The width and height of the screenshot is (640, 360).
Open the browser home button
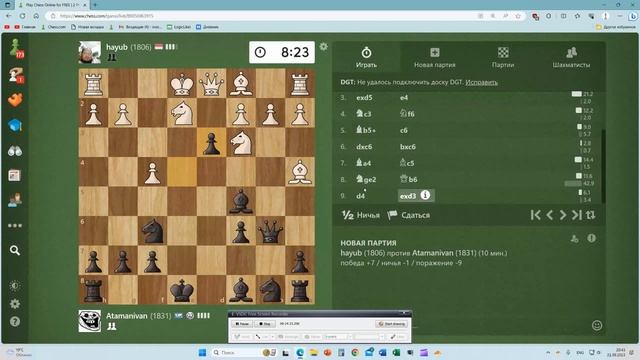pos(36,16)
